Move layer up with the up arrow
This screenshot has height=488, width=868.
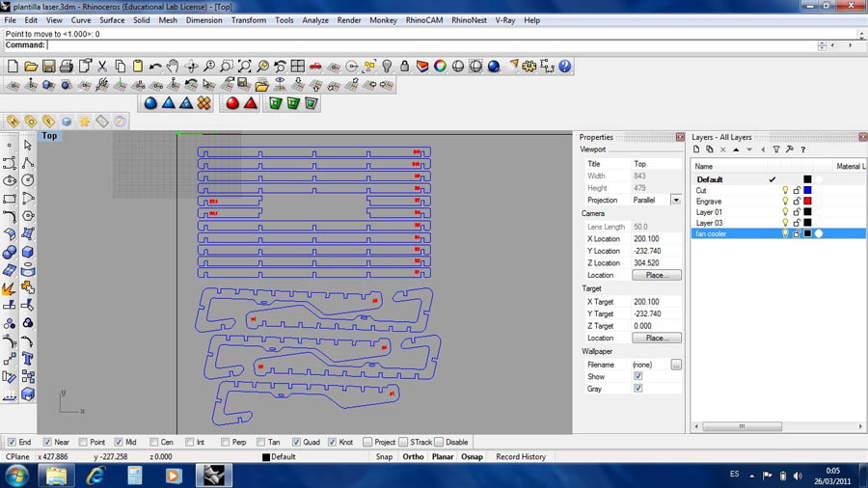click(736, 149)
